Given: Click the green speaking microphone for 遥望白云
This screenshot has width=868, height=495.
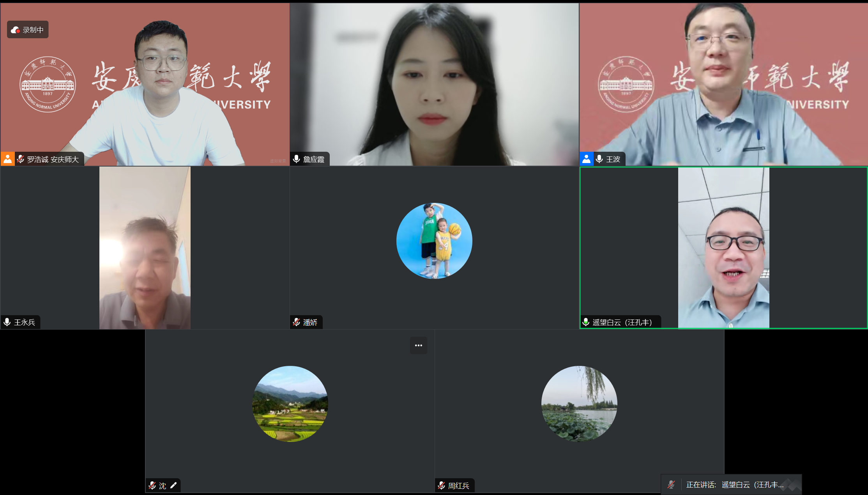Looking at the screenshot, I should tap(585, 322).
